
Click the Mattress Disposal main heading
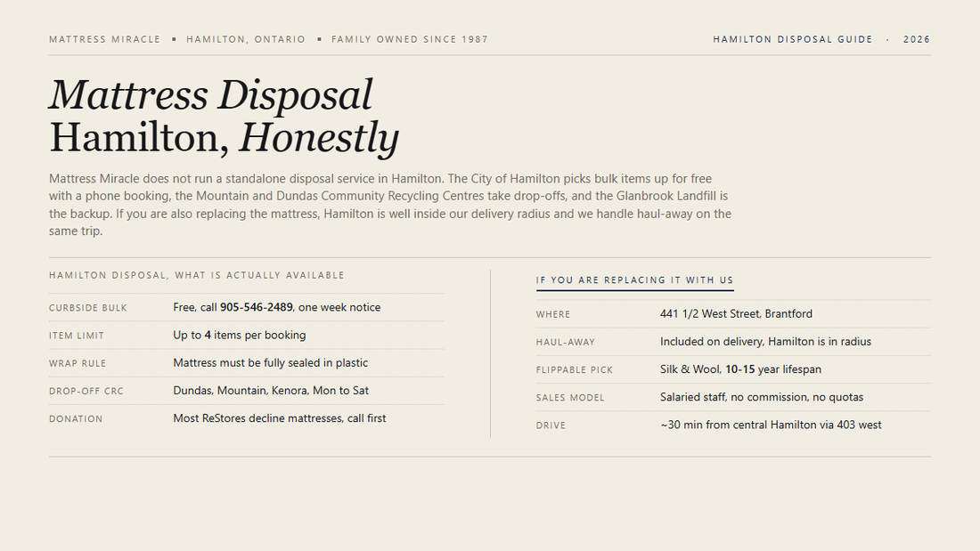coord(210,95)
